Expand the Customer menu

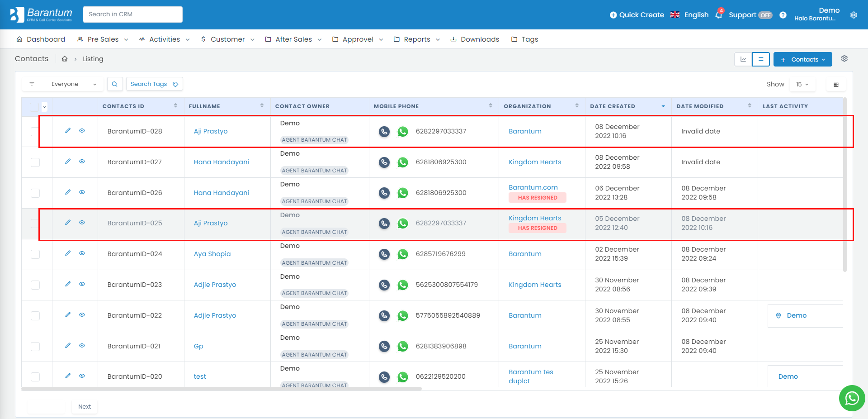[x=227, y=39]
